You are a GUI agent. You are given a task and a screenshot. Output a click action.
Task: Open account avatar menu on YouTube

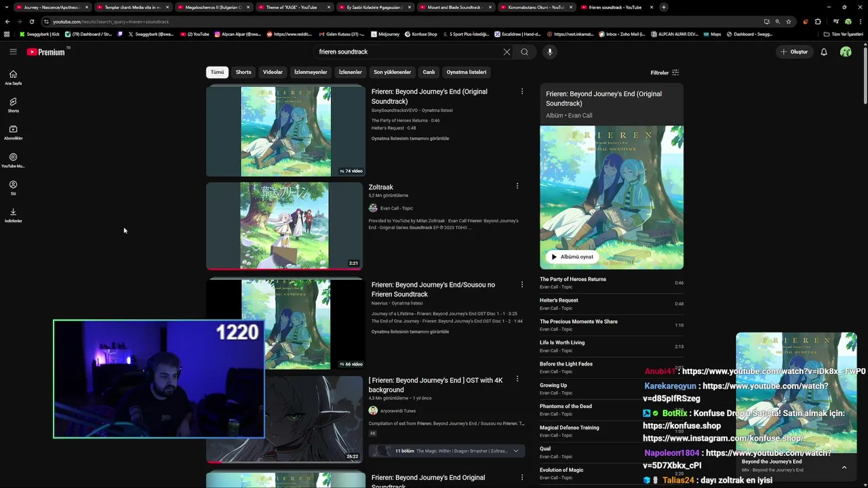[x=846, y=52]
